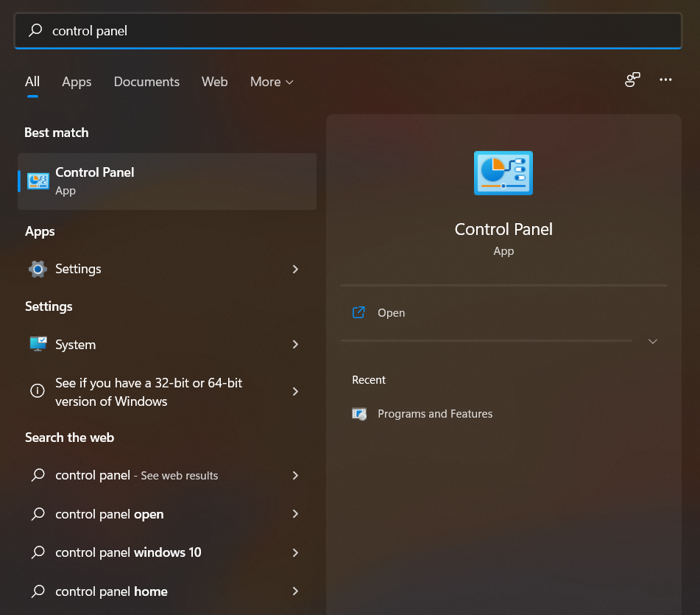
Task: Expand the control panel home arrow
Action: (295, 591)
